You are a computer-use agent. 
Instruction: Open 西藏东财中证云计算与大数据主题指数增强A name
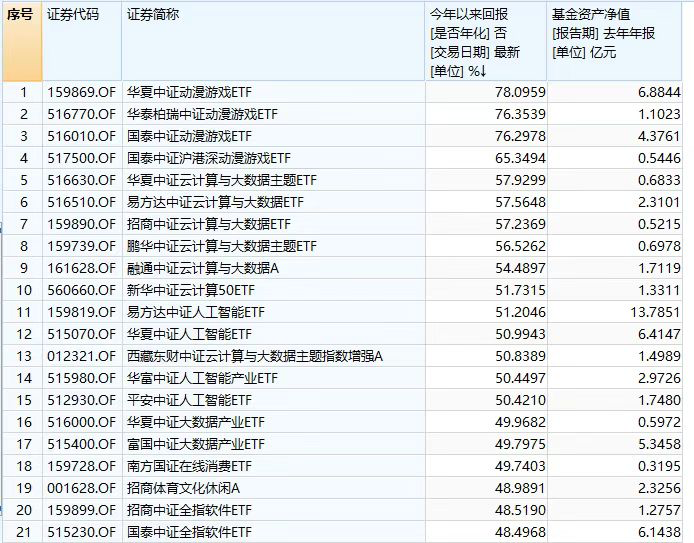pyautogui.click(x=254, y=356)
